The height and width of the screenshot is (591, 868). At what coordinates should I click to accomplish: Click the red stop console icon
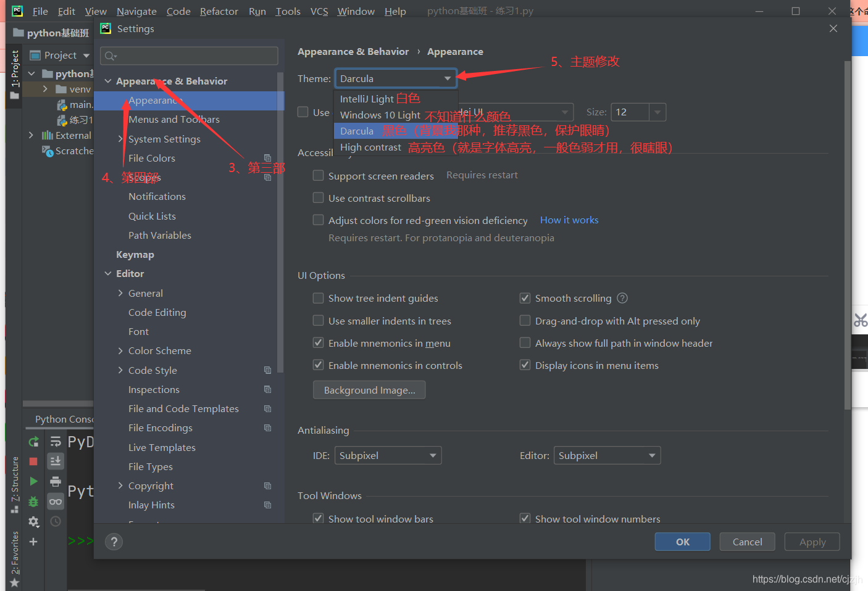pos(33,461)
